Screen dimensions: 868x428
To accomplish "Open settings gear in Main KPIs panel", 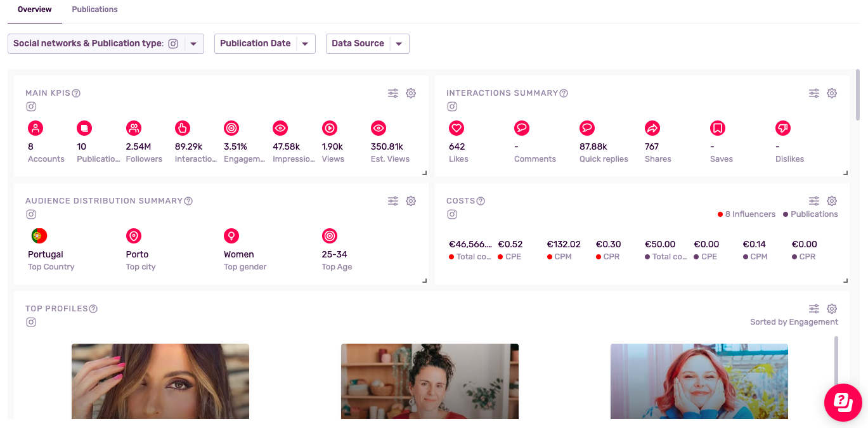I will pos(411,93).
